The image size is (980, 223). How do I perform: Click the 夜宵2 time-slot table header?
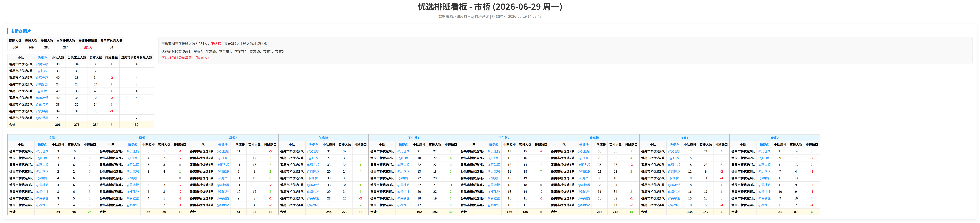[x=775, y=138]
